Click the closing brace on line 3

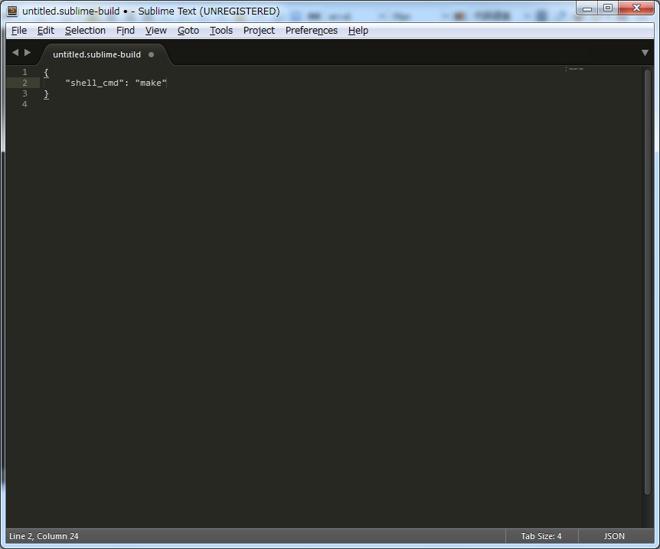(x=46, y=94)
